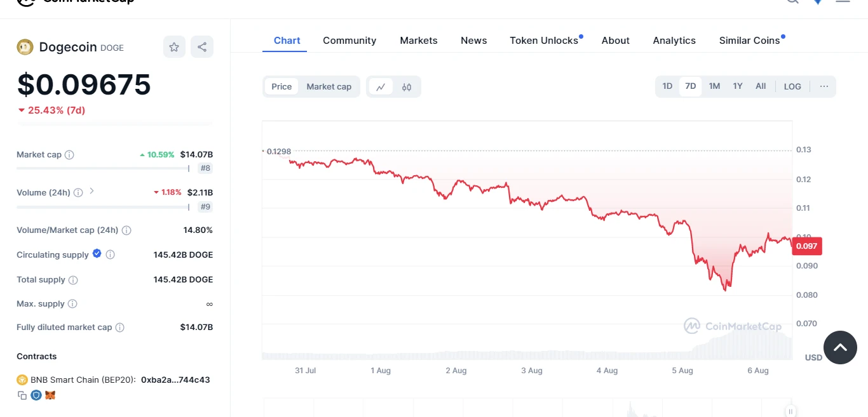868x417 pixels.
Task: Open the share icon next to Dogecoin
Action: coord(202,47)
